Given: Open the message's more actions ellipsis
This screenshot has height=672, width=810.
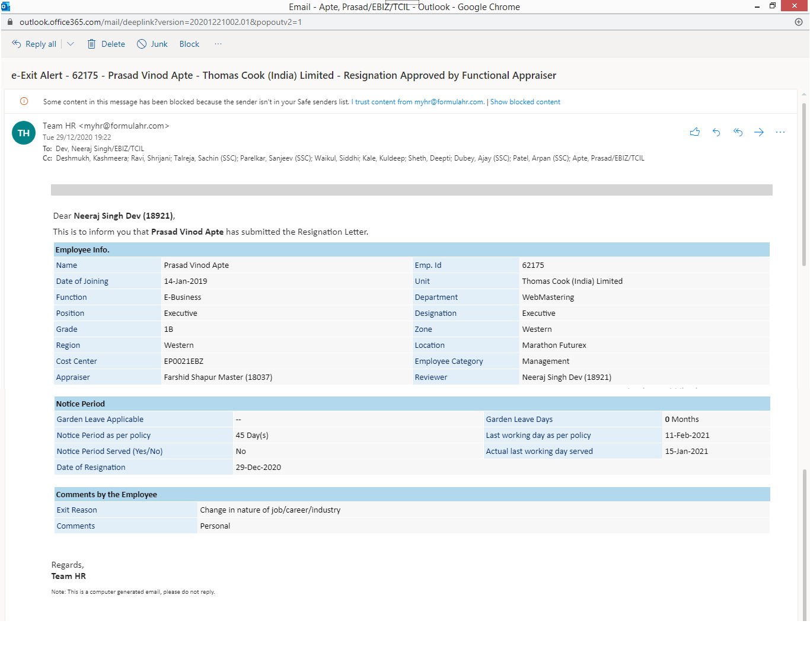Looking at the screenshot, I should pyautogui.click(x=780, y=132).
